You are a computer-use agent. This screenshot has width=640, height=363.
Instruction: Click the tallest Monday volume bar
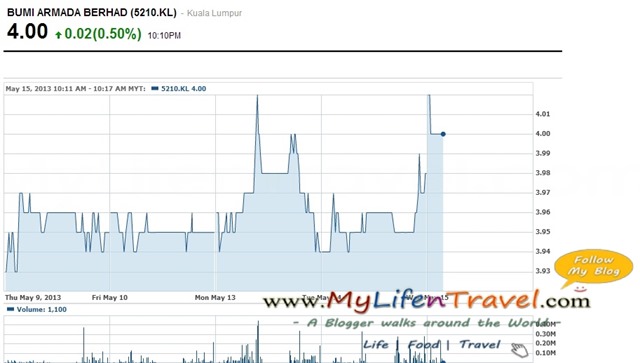(258, 341)
